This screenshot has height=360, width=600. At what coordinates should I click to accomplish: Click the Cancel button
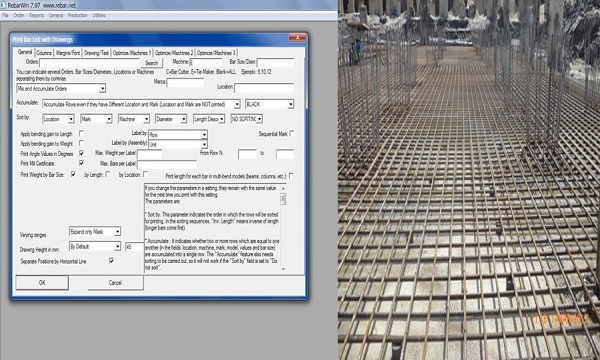115,283
